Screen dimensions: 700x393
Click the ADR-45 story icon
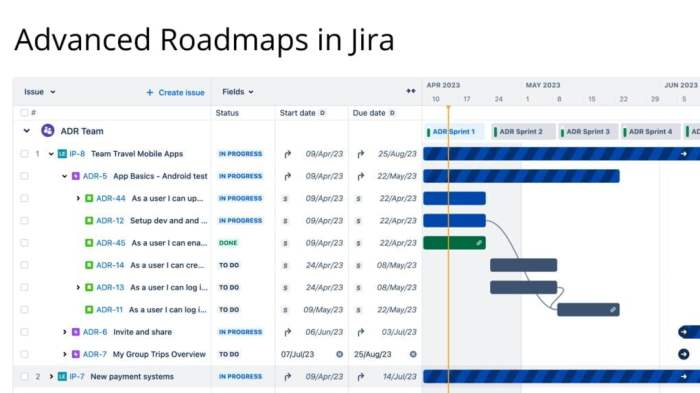point(89,243)
